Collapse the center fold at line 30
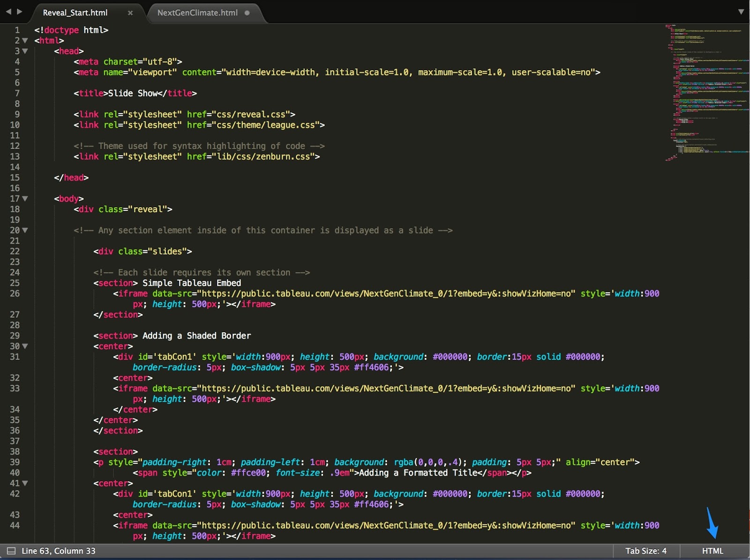This screenshot has height=560, width=750. point(25,346)
